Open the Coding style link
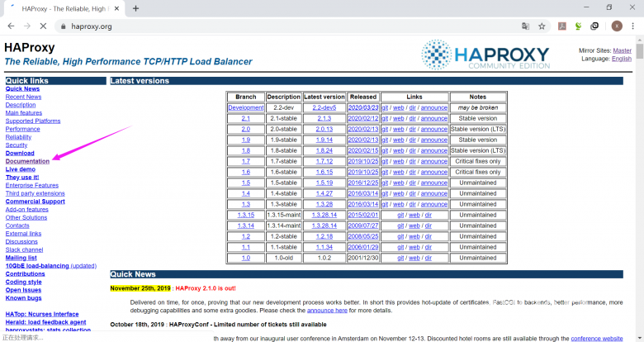644x342 pixels. 23,282
